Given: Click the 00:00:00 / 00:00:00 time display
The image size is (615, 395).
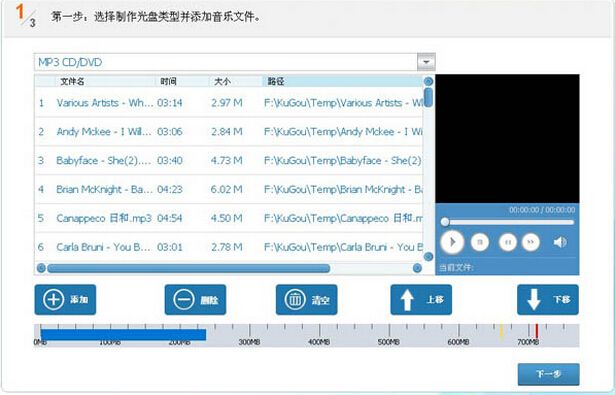Looking at the screenshot, I should (x=542, y=210).
